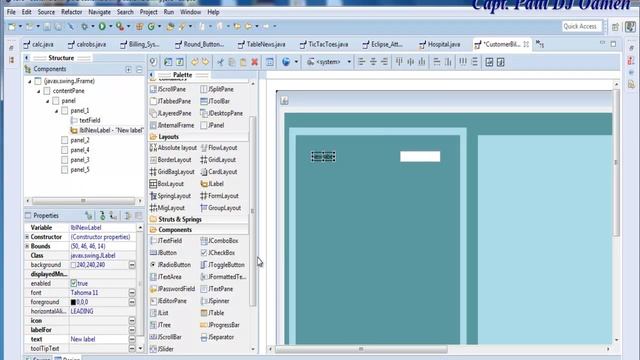
Task: Open the icon property editor button
Action: coord(132,320)
